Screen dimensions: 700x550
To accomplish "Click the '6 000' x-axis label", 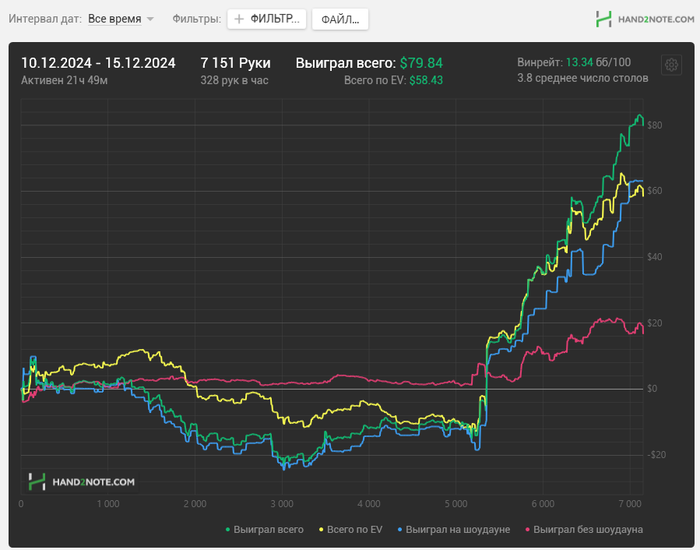I will pos(543,504).
